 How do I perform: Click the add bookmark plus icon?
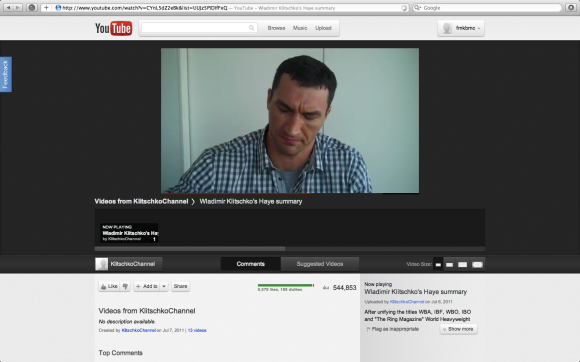tap(46, 7)
